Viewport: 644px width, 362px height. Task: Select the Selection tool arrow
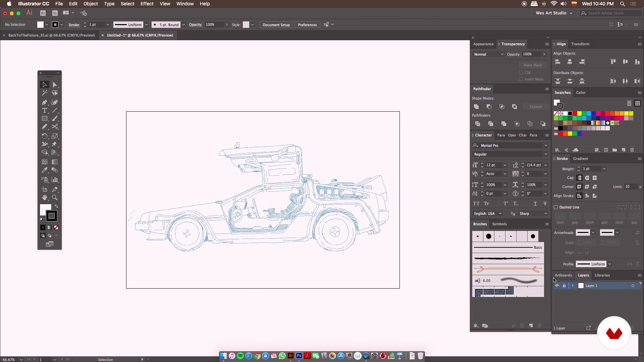click(x=44, y=85)
